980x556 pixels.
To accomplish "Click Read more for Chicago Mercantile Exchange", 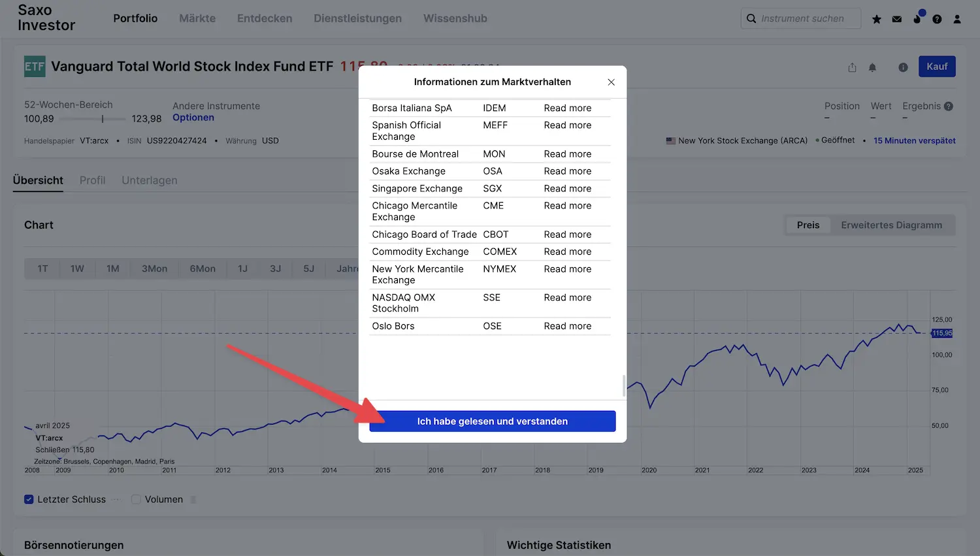I will [568, 205].
